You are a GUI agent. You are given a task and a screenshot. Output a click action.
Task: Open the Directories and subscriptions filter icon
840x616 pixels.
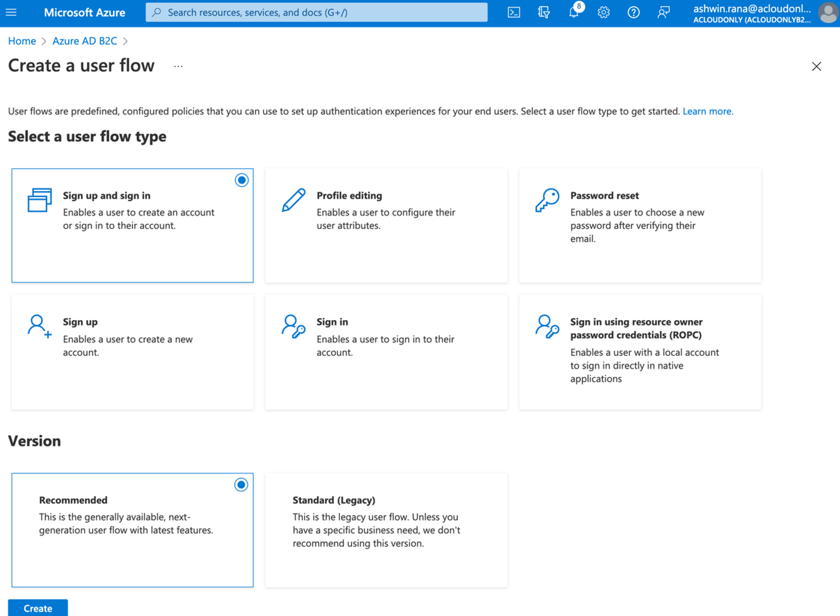(543, 13)
